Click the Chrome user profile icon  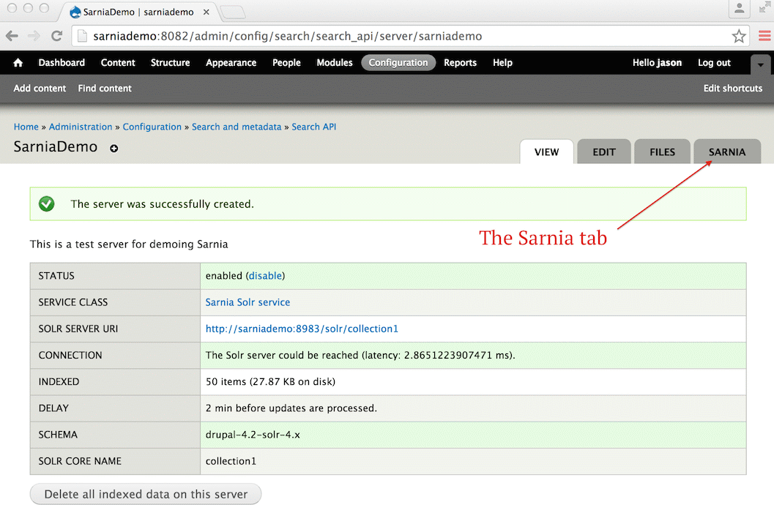click(x=740, y=9)
